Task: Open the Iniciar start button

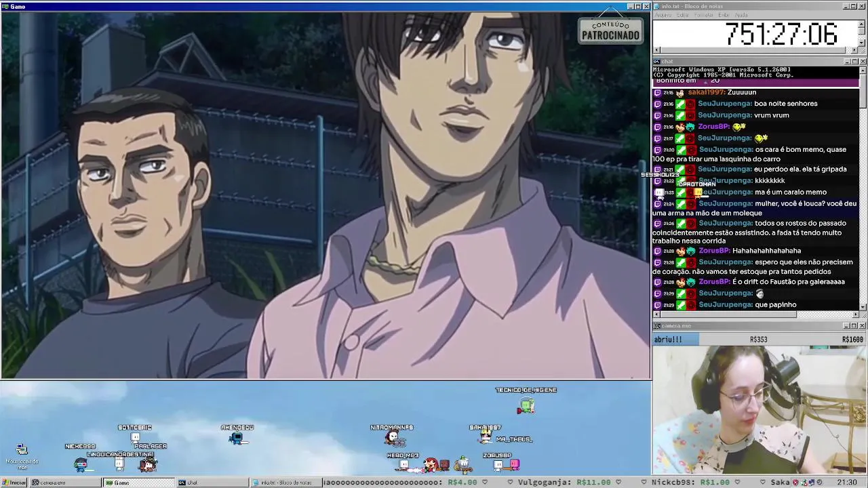Action: point(14,483)
